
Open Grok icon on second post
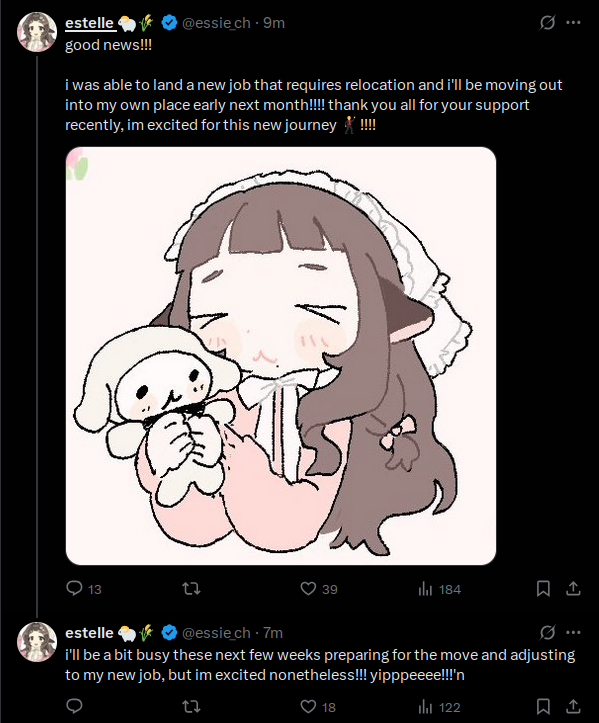(x=547, y=633)
